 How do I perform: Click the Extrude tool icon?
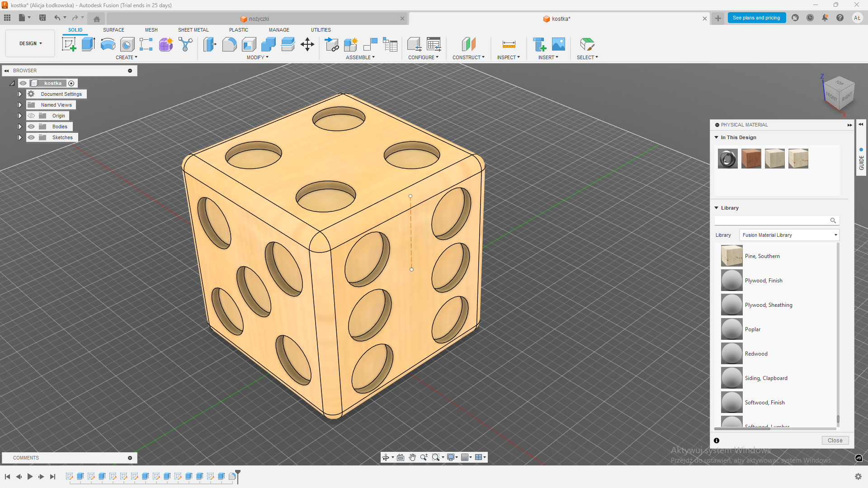pos(88,44)
